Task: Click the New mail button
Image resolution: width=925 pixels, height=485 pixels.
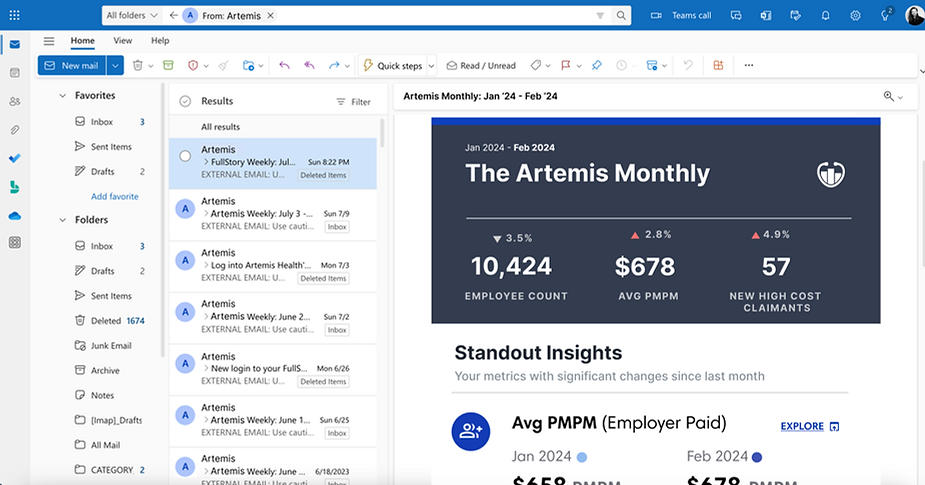Action: point(72,65)
